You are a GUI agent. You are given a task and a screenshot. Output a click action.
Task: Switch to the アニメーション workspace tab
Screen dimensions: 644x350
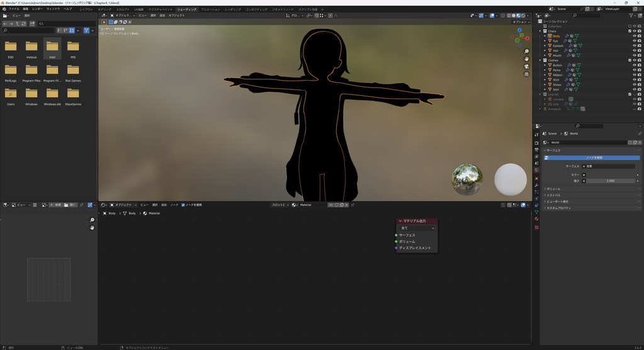[210, 9]
